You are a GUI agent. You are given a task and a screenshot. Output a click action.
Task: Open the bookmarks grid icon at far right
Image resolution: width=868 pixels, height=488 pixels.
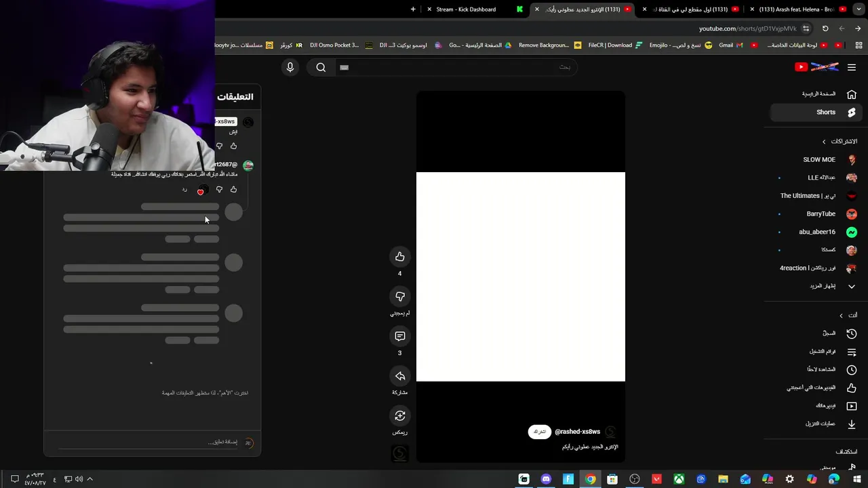point(859,45)
